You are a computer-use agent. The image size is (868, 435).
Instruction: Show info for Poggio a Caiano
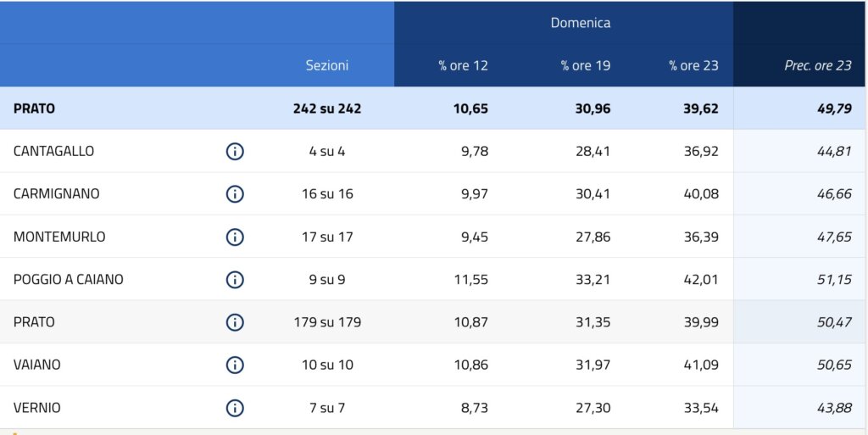[x=235, y=280]
